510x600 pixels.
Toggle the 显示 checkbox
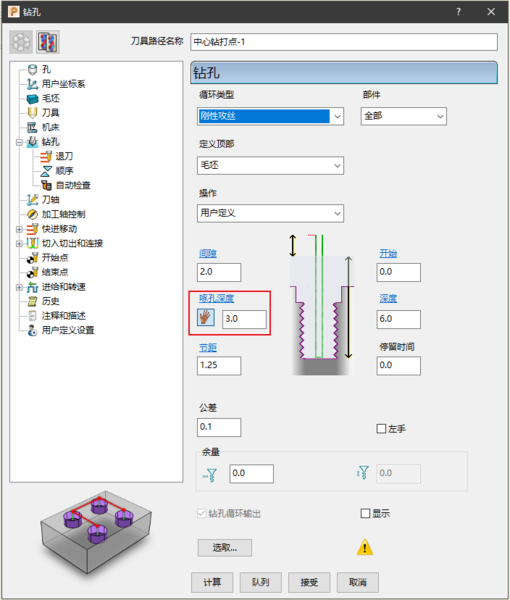(x=365, y=513)
